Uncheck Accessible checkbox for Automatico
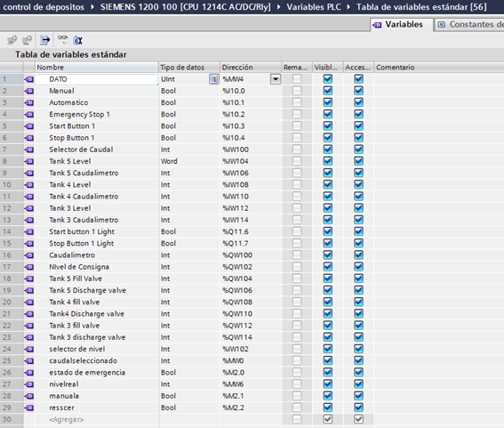504x428 pixels. coord(358,102)
